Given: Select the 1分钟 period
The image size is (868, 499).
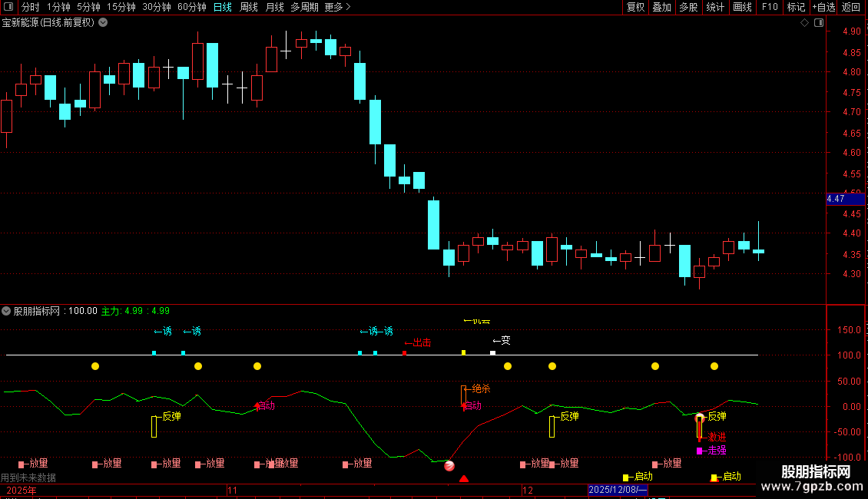Looking at the screenshot, I should pos(58,7).
